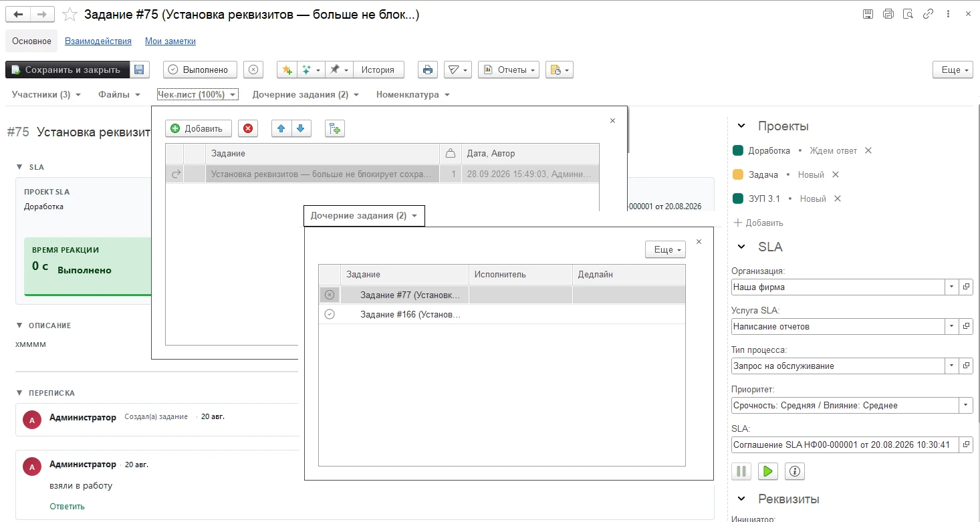Viewport: 980px width, 522px height.
Task: Open the Чек-лист (100%) menu
Action: pos(197,95)
